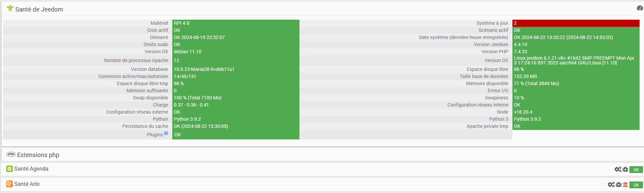The height and width of the screenshot is (193, 644).
Task: Click the php logo icon
Action: (11, 154)
